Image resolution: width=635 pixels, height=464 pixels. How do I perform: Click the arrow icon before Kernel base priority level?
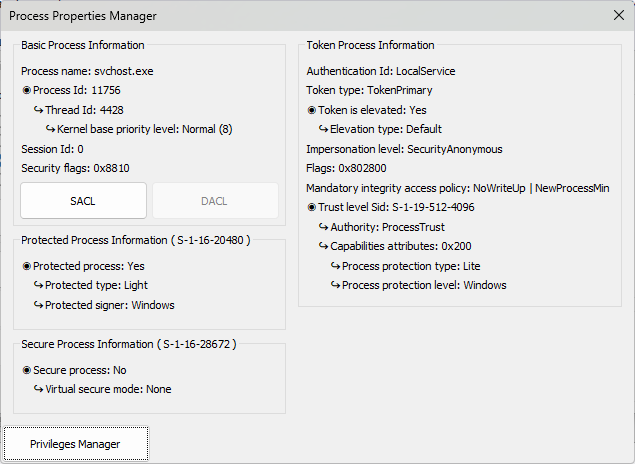tap(50, 129)
